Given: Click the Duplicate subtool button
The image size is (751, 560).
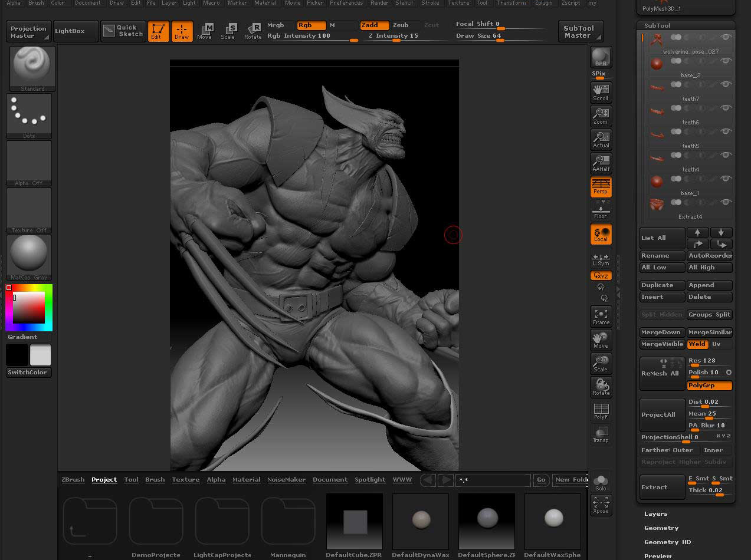Looking at the screenshot, I should pyautogui.click(x=662, y=285).
